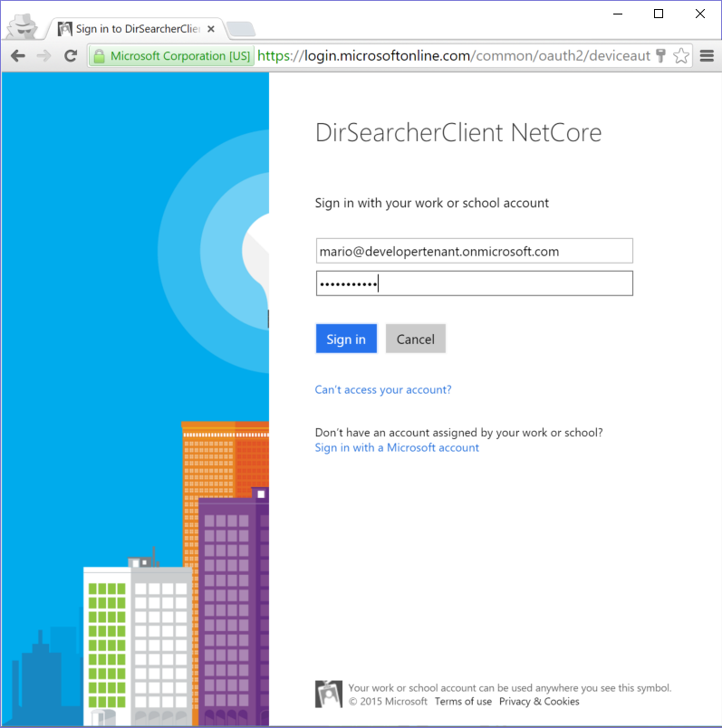Viewport: 722px width, 728px height.
Task: Open Can't access your account link
Action: pyautogui.click(x=383, y=389)
